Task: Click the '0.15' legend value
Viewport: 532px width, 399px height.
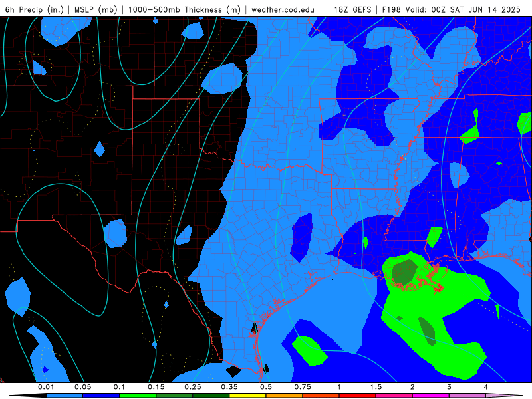Action: pos(156,387)
